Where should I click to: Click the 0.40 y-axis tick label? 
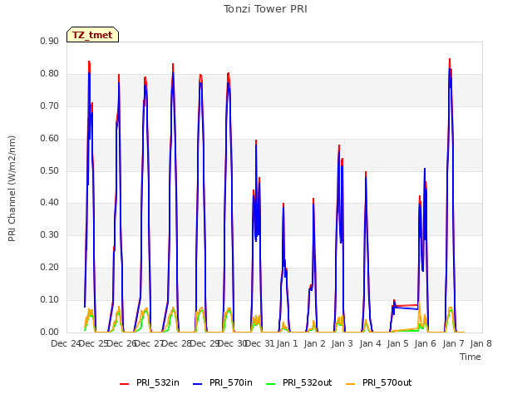50,203
